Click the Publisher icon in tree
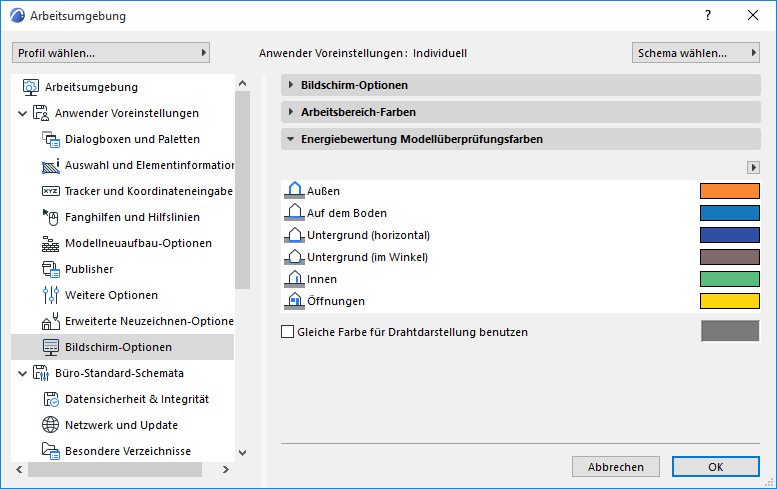 click(x=51, y=269)
